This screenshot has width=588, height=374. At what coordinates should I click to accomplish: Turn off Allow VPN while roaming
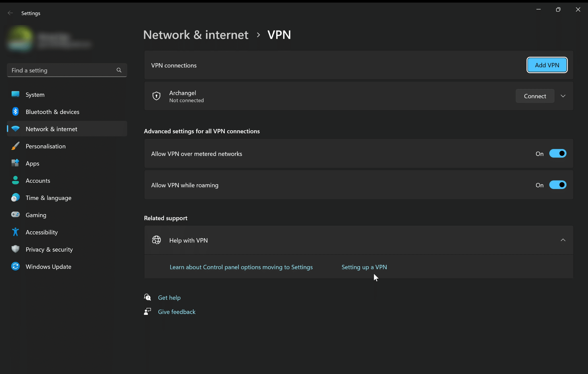[x=558, y=185]
